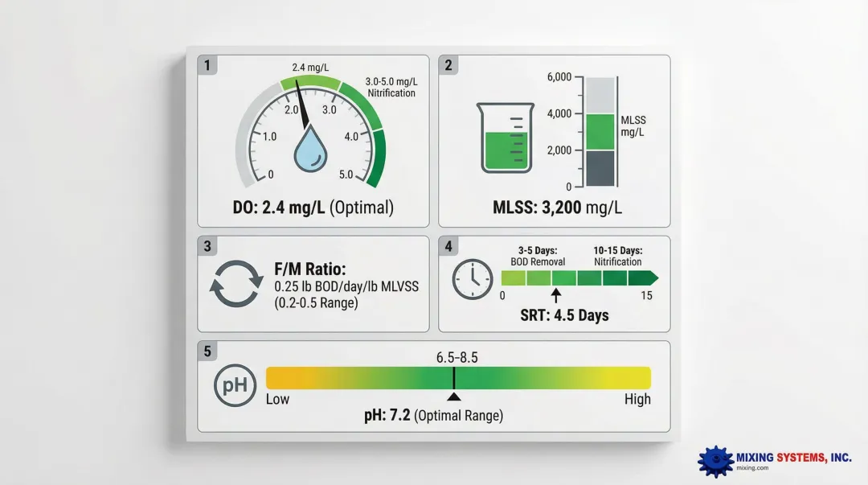The height and width of the screenshot is (485, 868).
Task: Select panel number 2 badge
Action: (x=448, y=65)
